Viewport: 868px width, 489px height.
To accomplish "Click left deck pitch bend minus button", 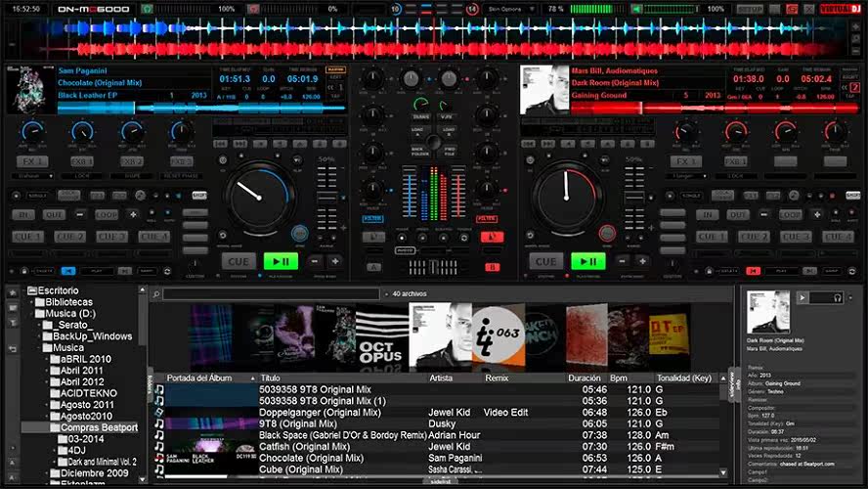I will click(x=315, y=261).
